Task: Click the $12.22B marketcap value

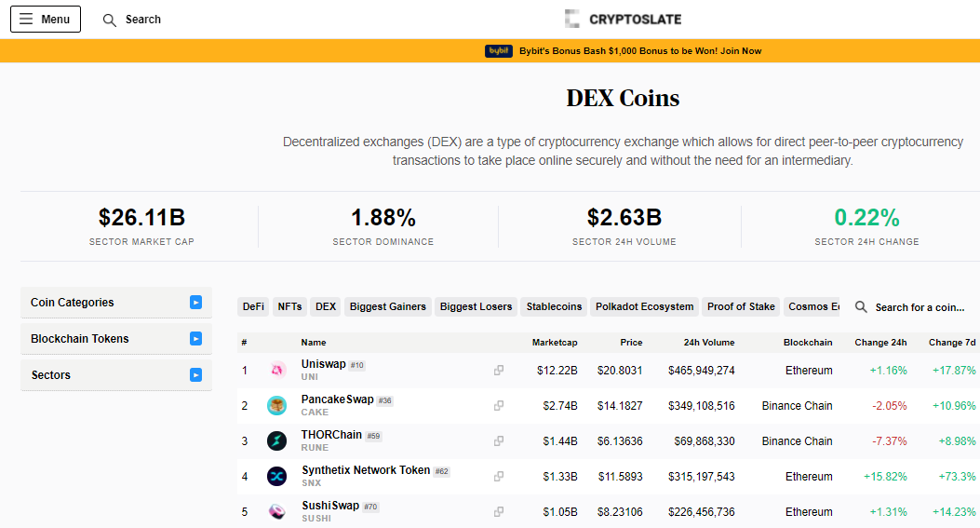Action: click(557, 371)
